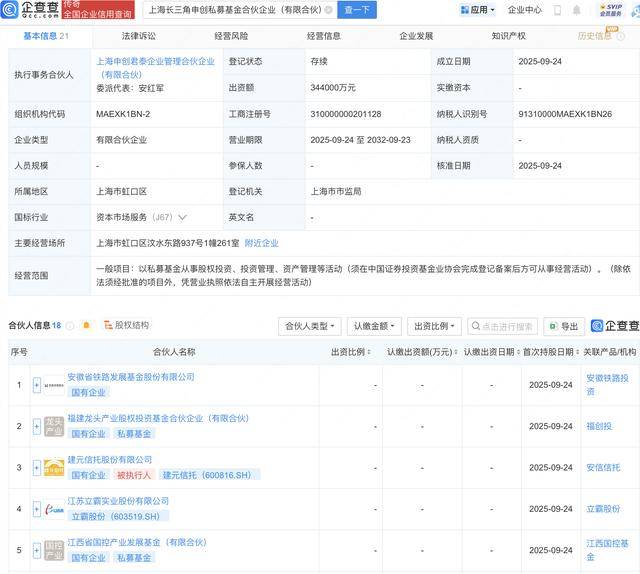Open the mobile phone icon in the header
The image size is (640, 574).
coord(557,10)
